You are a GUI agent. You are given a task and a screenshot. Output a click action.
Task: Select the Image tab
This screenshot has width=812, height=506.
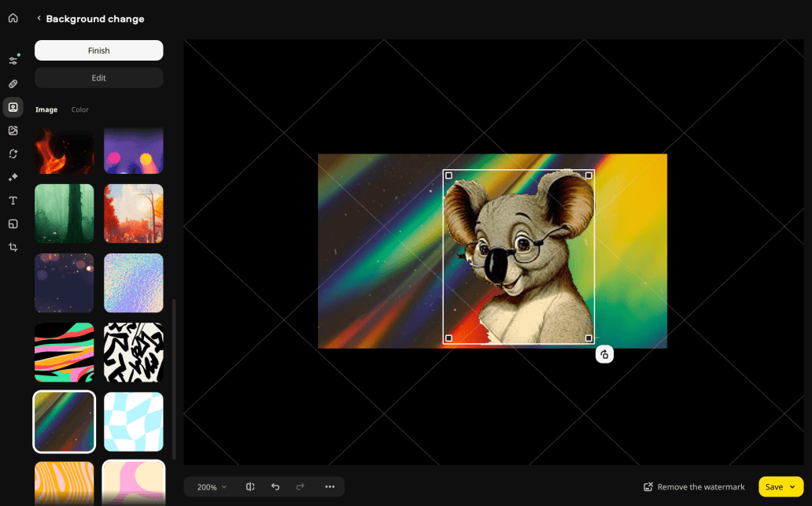46,110
